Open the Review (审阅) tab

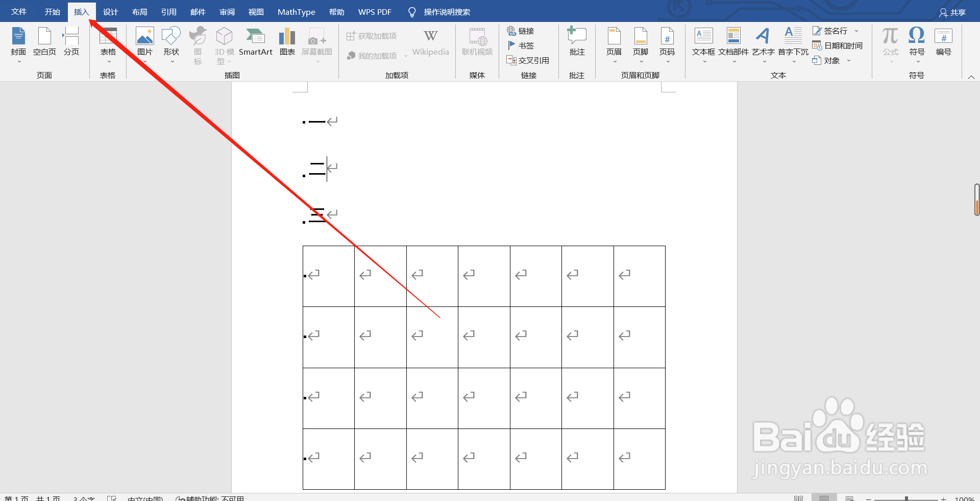[227, 12]
